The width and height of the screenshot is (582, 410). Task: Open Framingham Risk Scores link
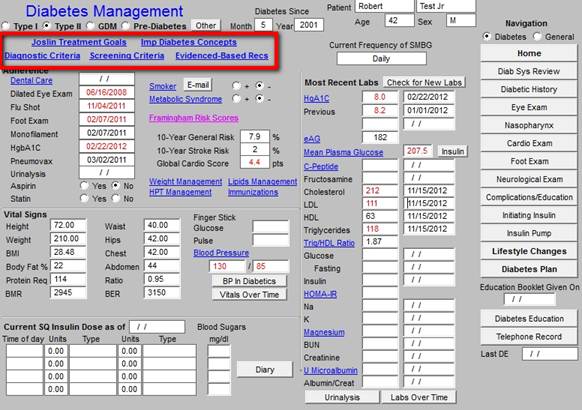pos(194,118)
